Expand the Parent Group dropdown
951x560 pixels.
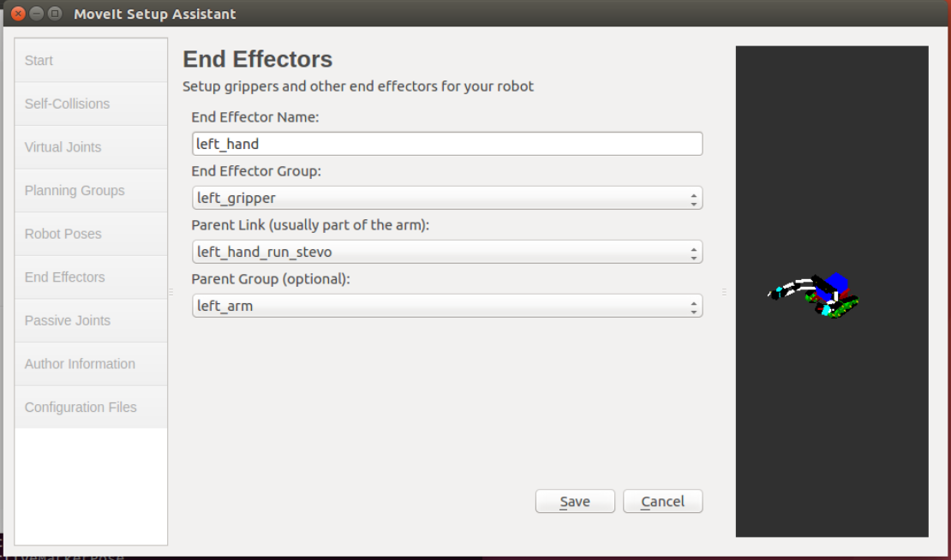click(447, 306)
